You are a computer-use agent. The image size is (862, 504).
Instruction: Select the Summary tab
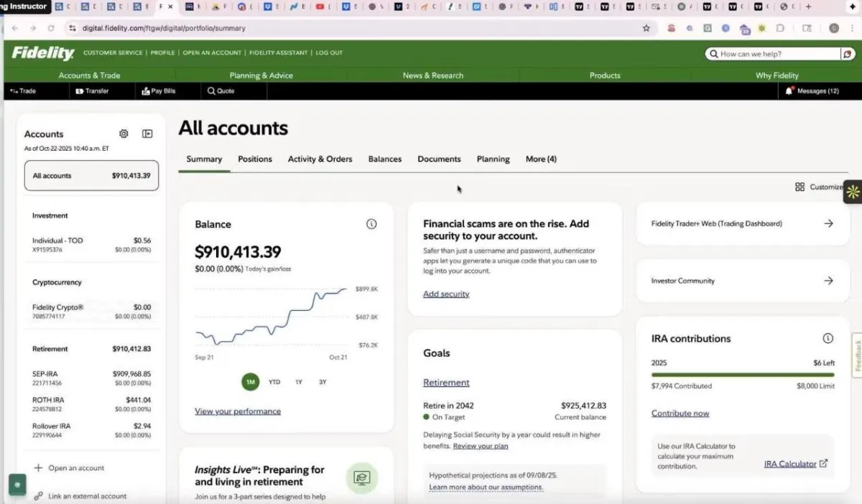click(204, 159)
